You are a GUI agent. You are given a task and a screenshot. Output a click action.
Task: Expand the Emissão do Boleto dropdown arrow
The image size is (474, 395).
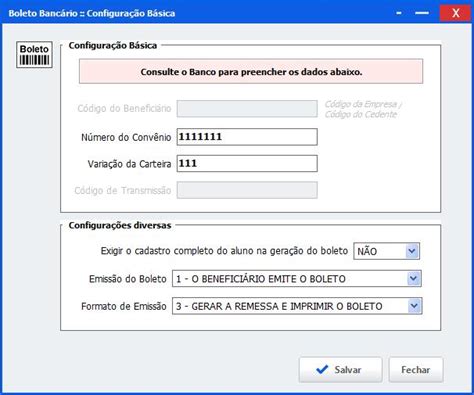[414, 279]
